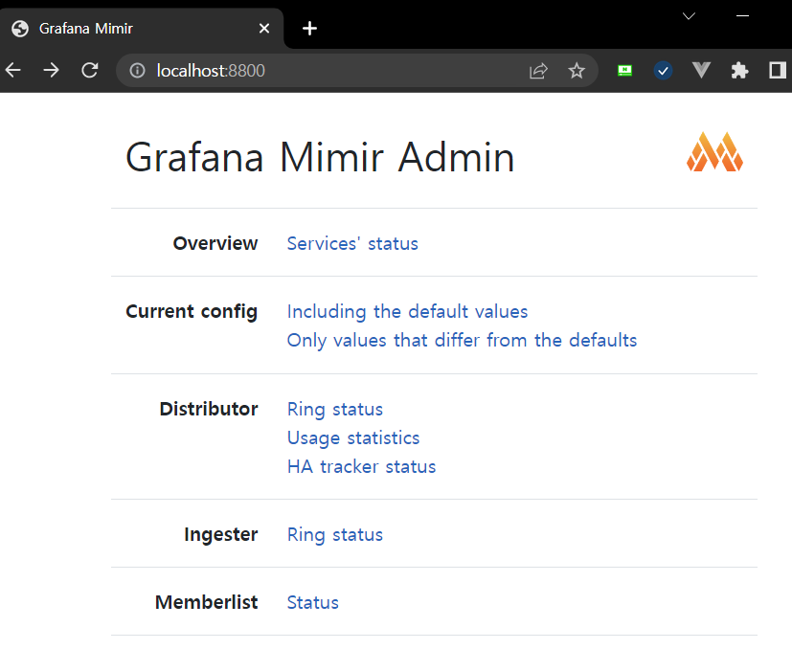Click the browser forward arrow
This screenshot has height=672, width=792.
click(x=50, y=69)
